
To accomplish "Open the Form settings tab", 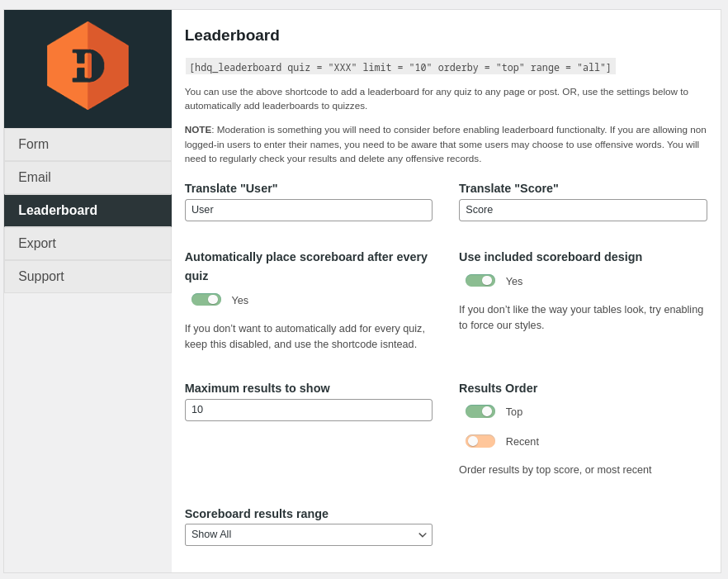I will [x=87, y=145].
